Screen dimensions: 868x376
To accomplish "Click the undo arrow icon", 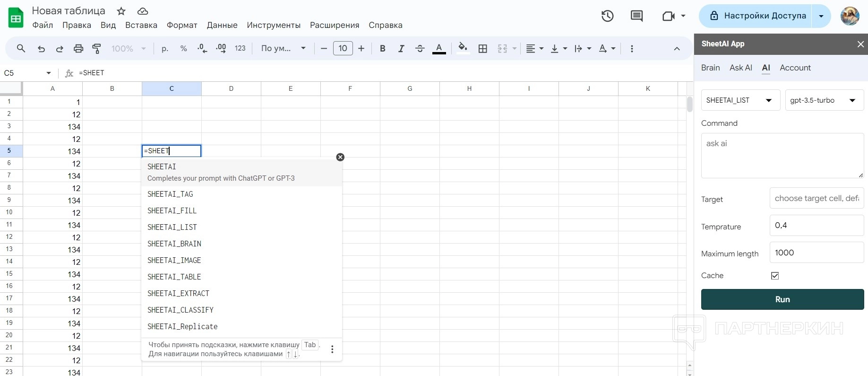I will tap(41, 49).
